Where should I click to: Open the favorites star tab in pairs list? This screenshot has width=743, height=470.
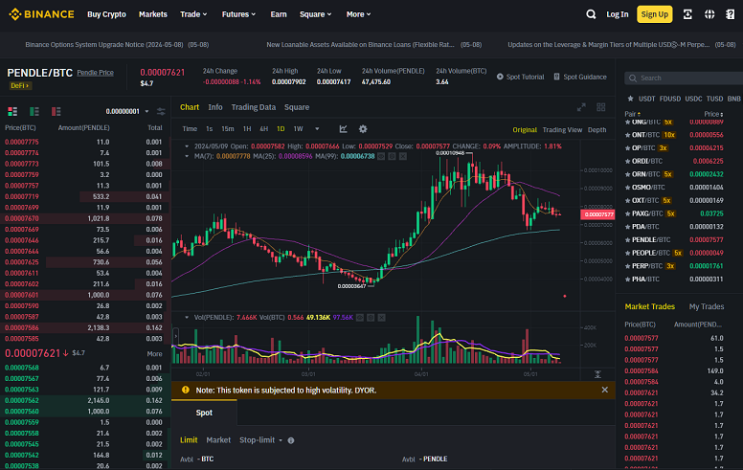pos(630,99)
